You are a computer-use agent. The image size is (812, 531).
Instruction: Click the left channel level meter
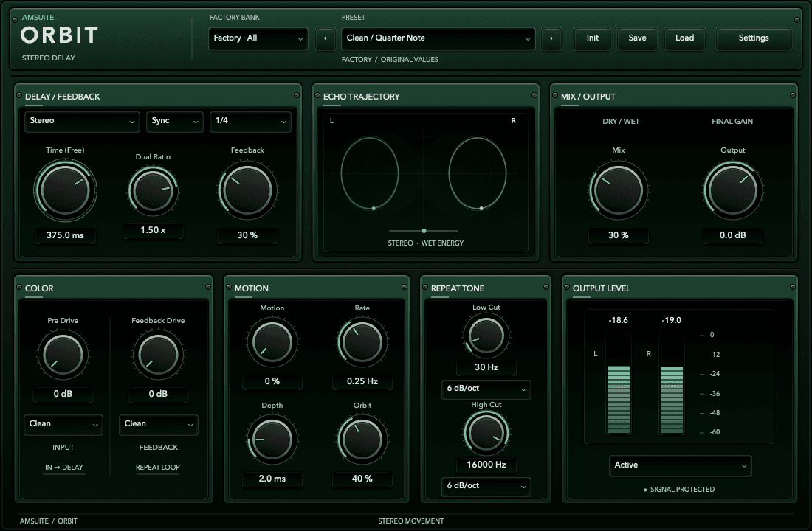(619, 383)
